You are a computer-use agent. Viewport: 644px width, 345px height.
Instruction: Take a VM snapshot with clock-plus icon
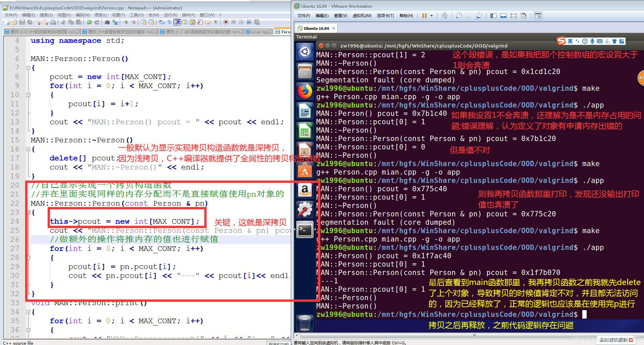tap(459, 16)
